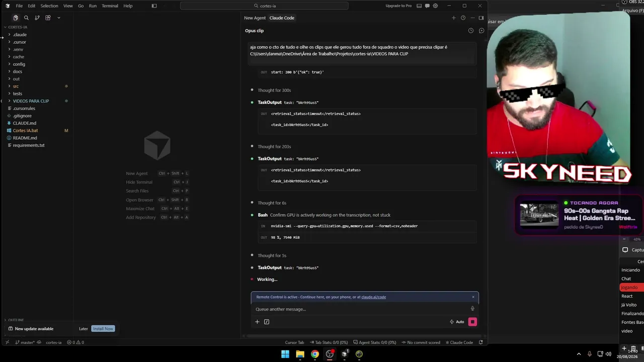
Task: Open the Help menu
Action: [128, 6]
